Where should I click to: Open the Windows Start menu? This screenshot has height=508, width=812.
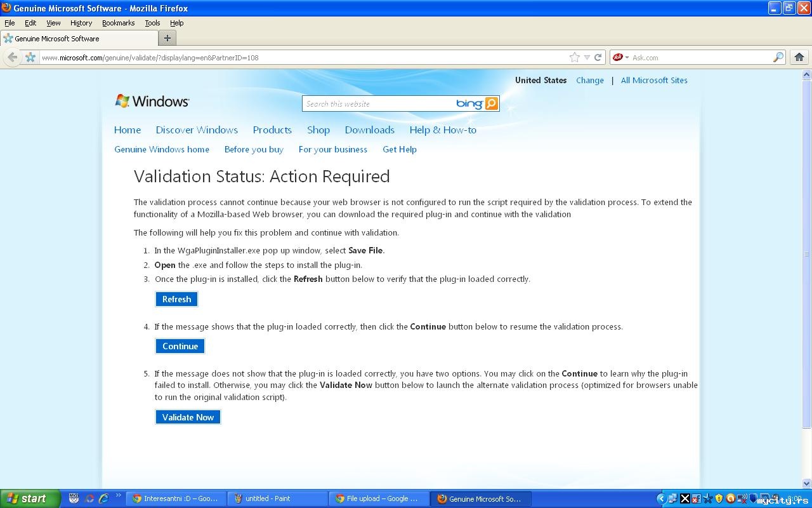[30, 498]
